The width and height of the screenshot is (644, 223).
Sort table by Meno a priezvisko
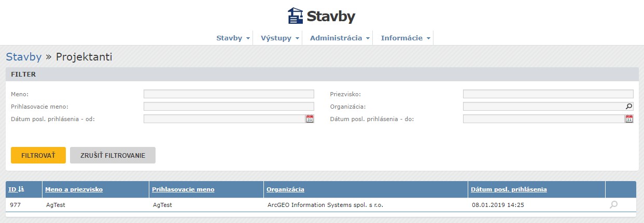[x=74, y=189]
